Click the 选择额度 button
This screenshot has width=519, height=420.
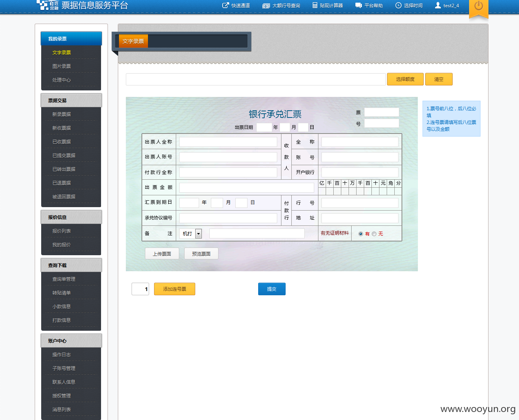click(405, 79)
